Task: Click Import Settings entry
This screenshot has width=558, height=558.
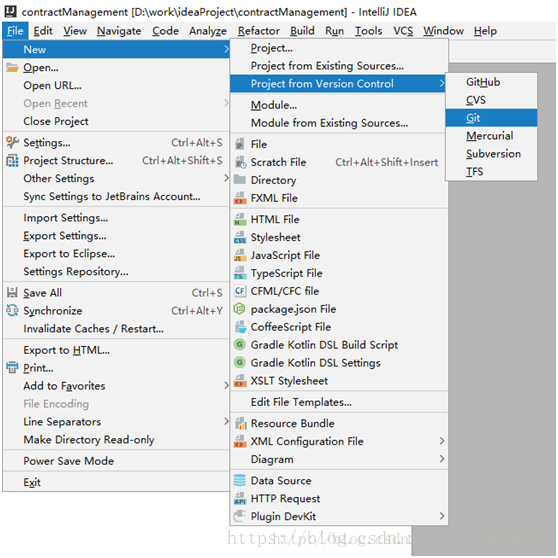Action: tap(116, 218)
